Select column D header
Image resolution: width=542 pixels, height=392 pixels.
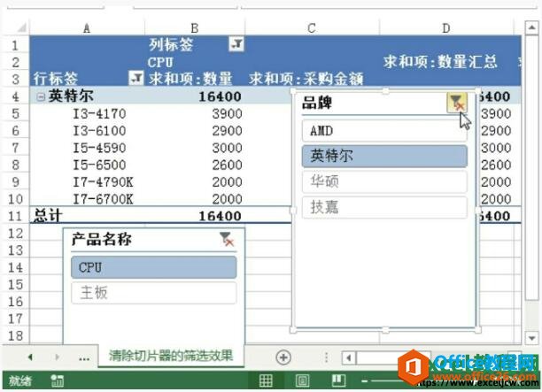(x=446, y=28)
